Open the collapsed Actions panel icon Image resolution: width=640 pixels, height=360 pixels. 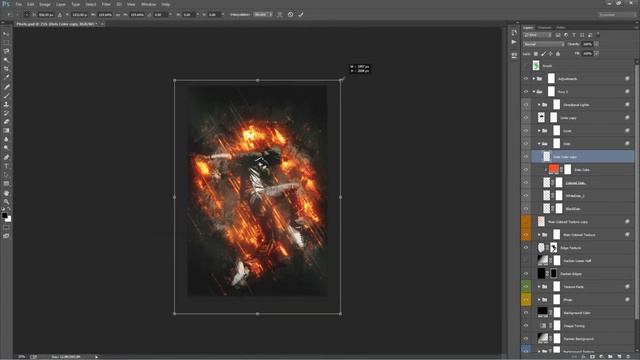point(514,42)
